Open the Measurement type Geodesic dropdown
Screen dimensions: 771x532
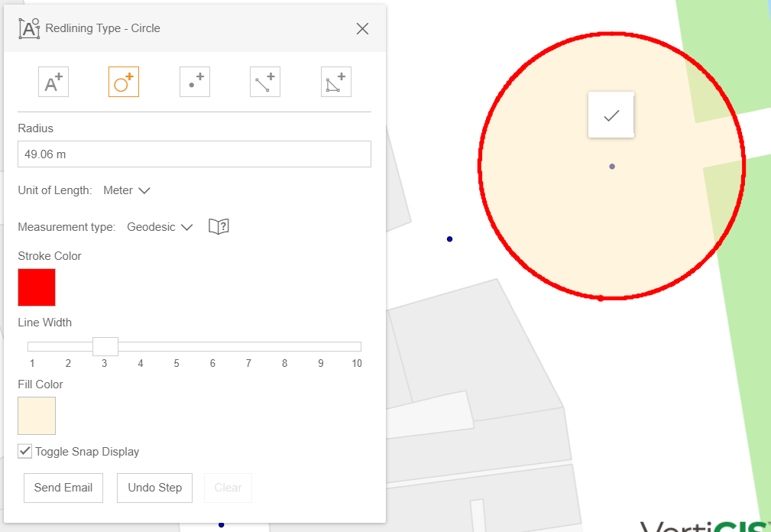160,226
